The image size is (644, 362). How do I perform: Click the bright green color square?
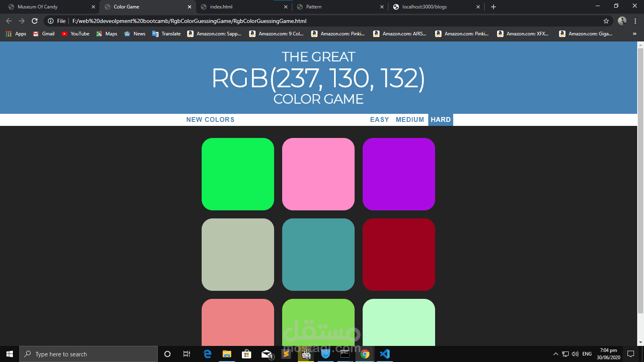click(238, 174)
